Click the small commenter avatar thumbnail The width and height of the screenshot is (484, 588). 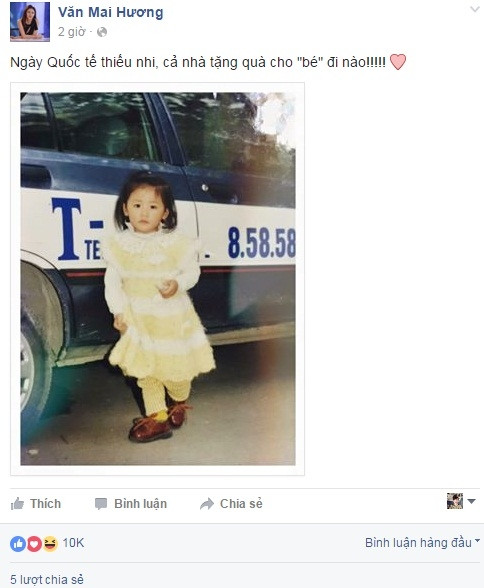pyautogui.click(x=455, y=501)
